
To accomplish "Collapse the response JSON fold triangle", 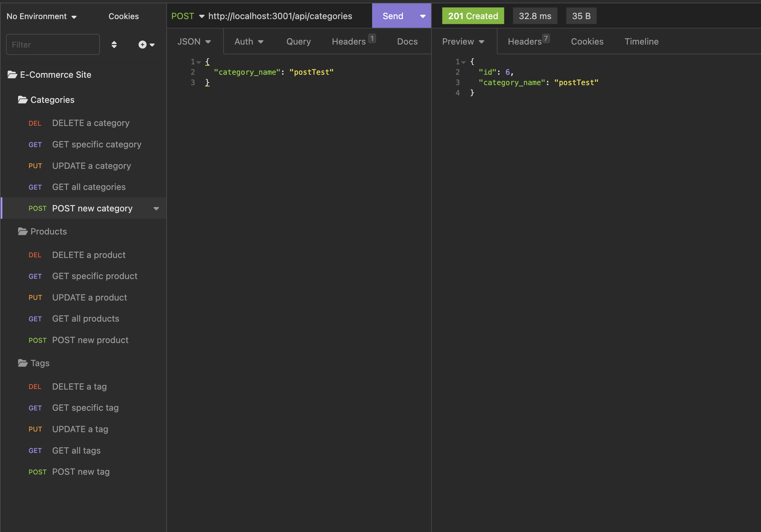I will coord(464,62).
